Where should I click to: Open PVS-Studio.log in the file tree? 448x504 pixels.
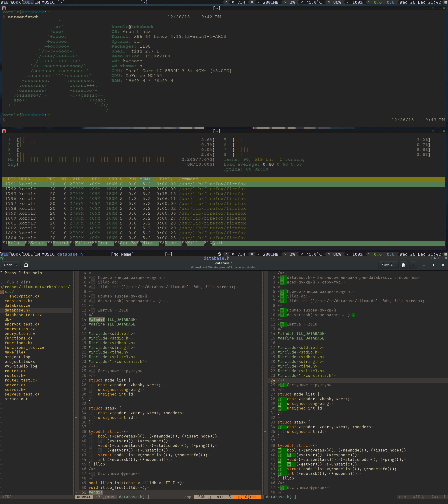point(21,366)
